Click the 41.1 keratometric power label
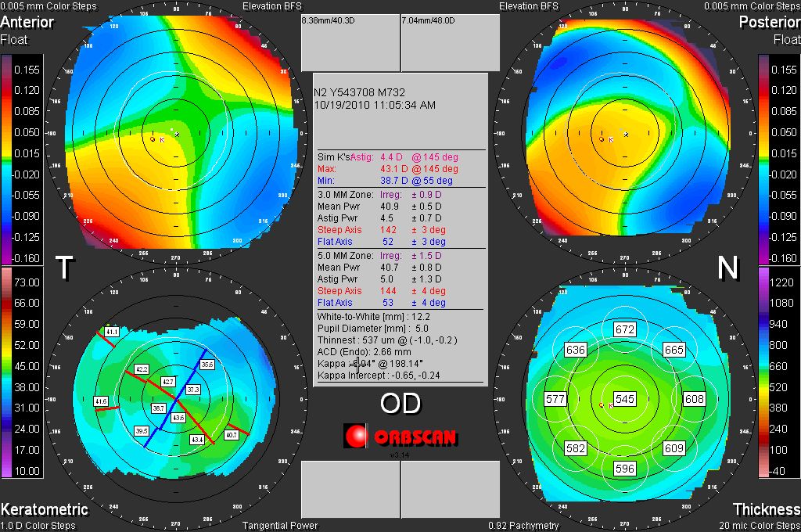The width and height of the screenshot is (801, 532). click(113, 332)
